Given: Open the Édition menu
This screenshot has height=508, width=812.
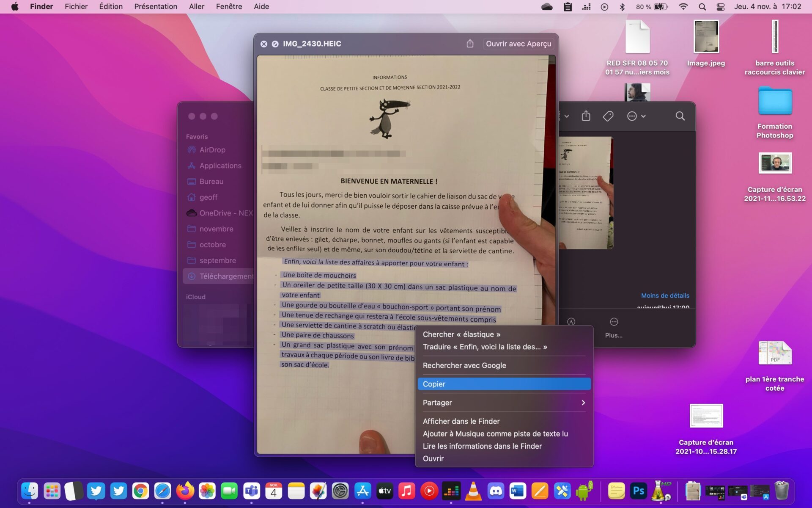Looking at the screenshot, I should click(111, 6).
